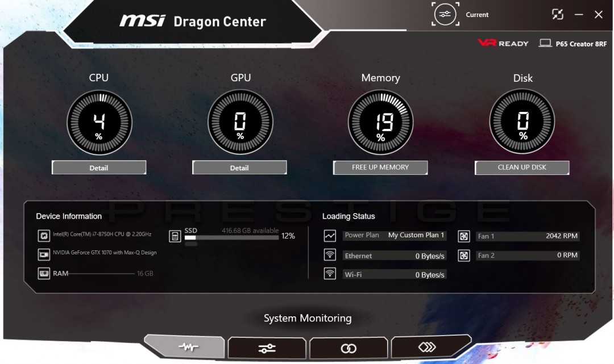
Task: Click the Wi-Fi signal icon
Action: tap(330, 274)
